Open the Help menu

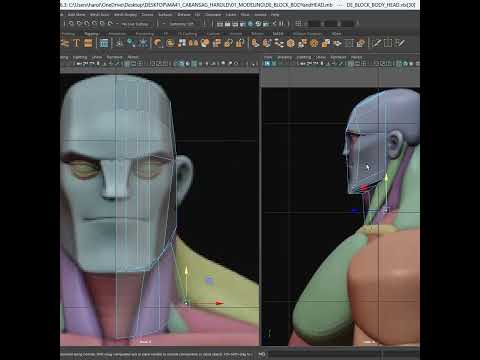[x=275, y=15]
